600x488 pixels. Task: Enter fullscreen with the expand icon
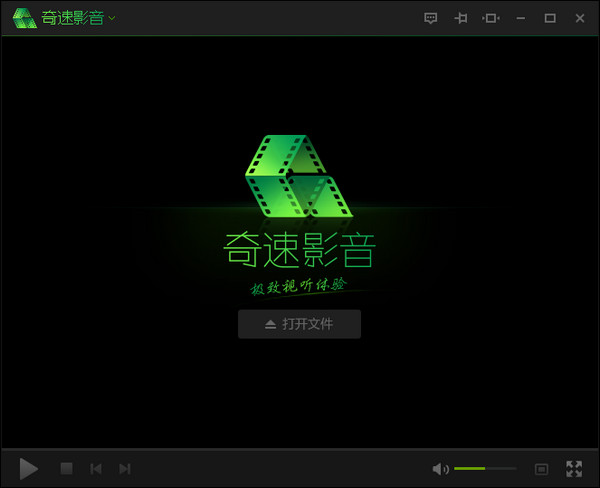coord(574,469)
